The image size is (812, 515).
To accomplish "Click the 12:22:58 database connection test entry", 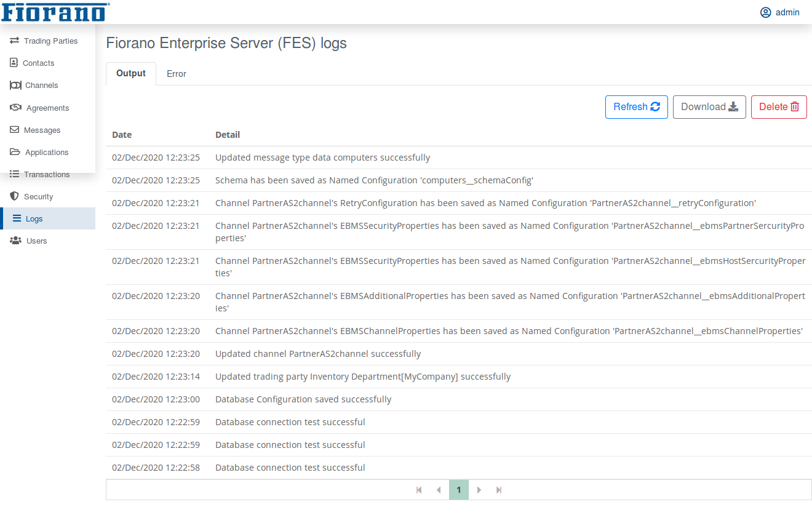I will click(x=459, y=468).
